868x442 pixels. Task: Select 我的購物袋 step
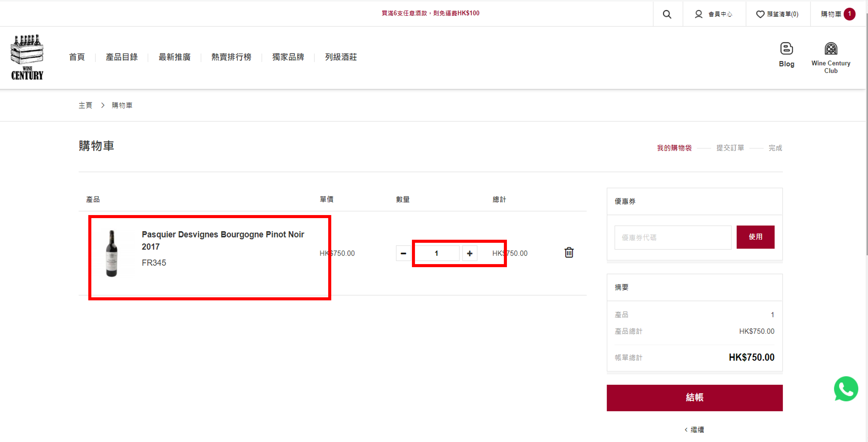click(674, 148)
